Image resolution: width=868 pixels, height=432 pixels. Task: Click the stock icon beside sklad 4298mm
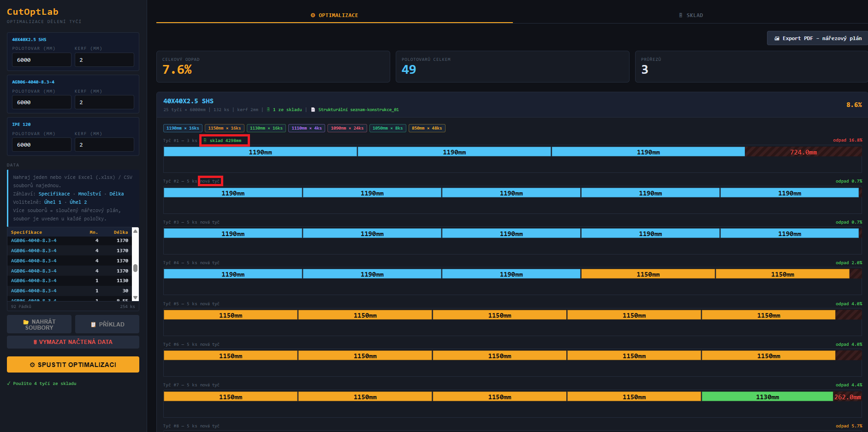coord(205,141)
